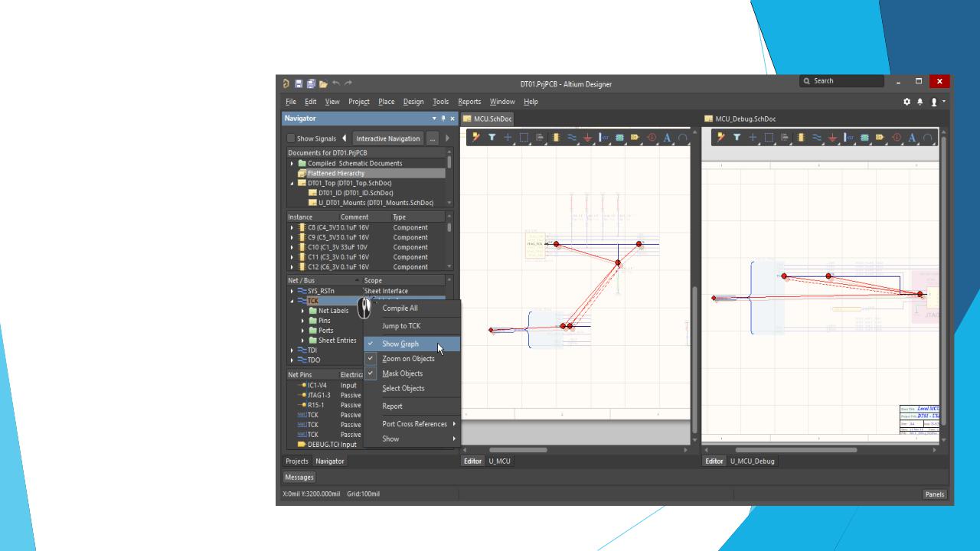The image size is (980, 551).
Task: Select JTAG1-3 in Net Pins list
Action: click(x=318, y=396)
